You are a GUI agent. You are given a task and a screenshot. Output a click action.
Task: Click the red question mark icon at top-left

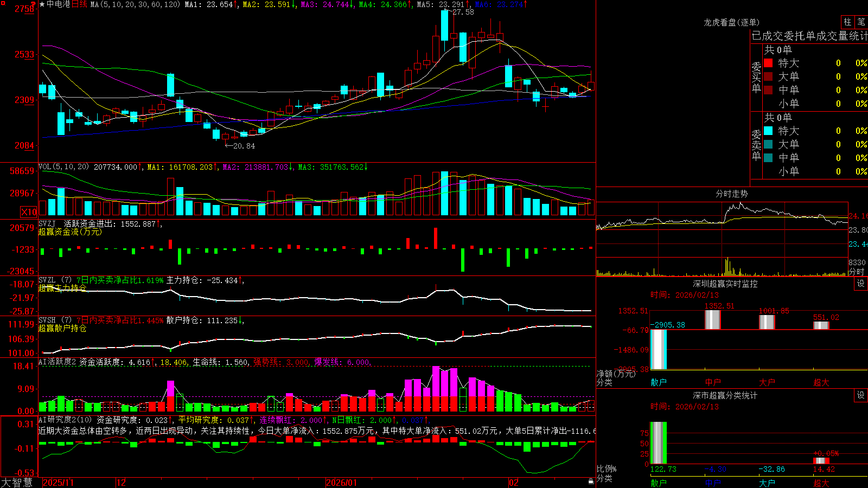[34, 5]
